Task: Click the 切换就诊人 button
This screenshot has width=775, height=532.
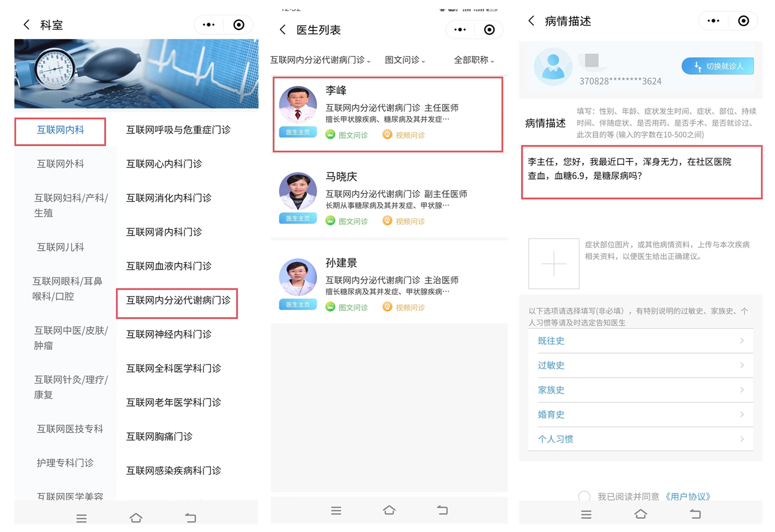Action: [717, 66]
